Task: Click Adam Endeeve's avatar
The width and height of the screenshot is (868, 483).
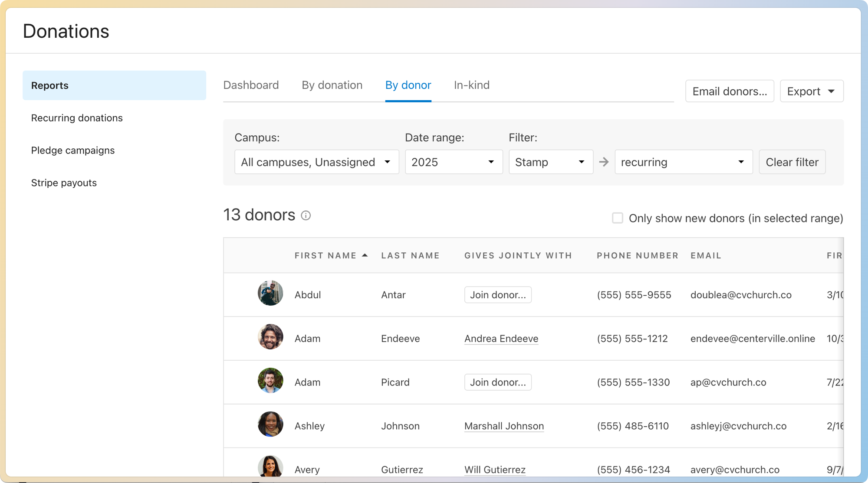Action: click(270, 337)
